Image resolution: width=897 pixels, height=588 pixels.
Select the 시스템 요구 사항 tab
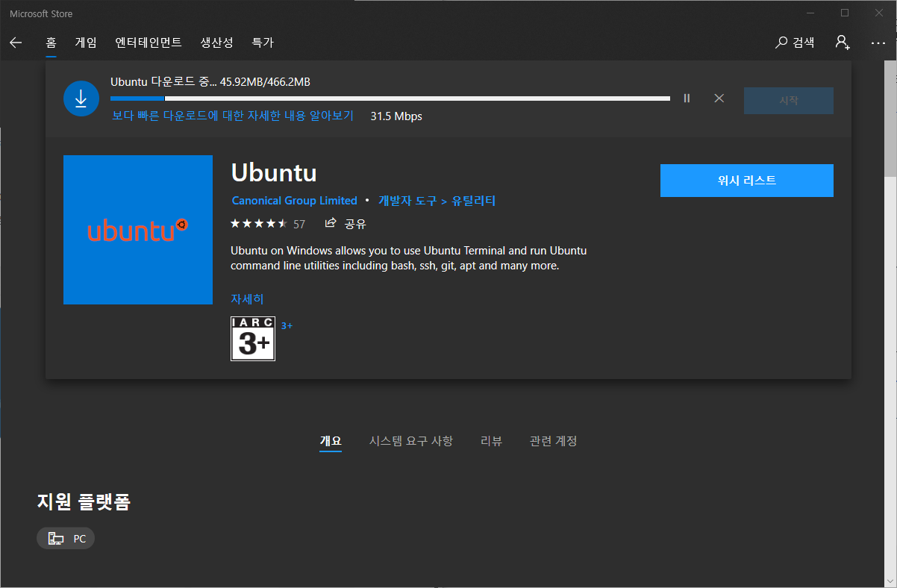pyautogui.click(x=411, y=441)
